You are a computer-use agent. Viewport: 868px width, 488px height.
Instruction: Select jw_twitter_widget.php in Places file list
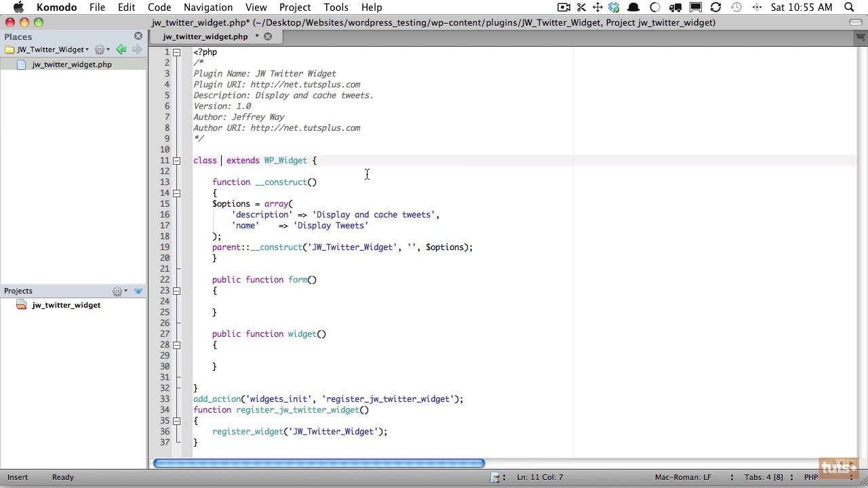pos(71,64)
